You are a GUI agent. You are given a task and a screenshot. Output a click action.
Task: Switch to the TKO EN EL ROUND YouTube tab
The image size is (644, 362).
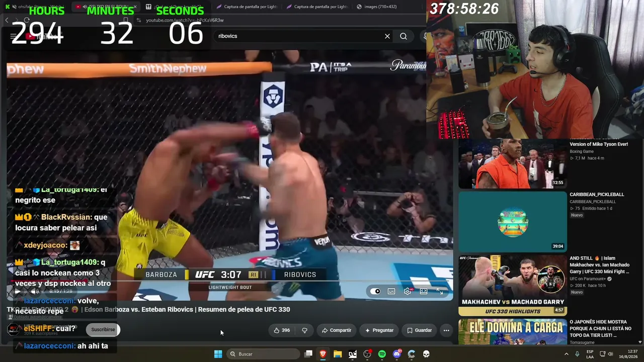pos(105,7)
